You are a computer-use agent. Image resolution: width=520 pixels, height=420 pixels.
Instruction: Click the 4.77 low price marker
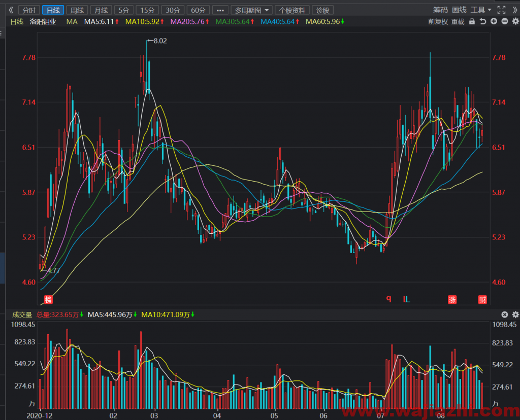tap(51, 270)
